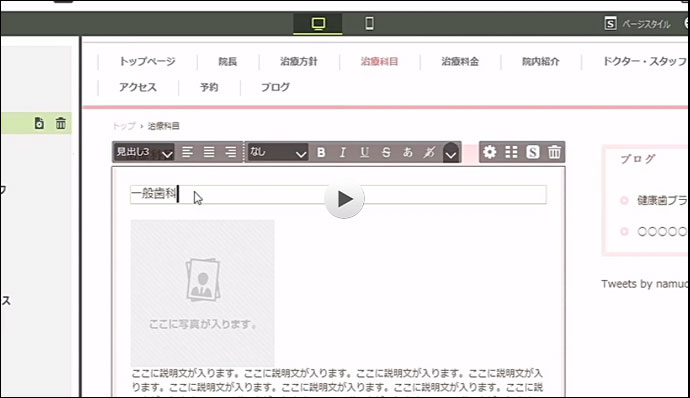Viewport: 690px width, 398px height.
Task: Open the アクセス navigation item
Action: [138, 87]
